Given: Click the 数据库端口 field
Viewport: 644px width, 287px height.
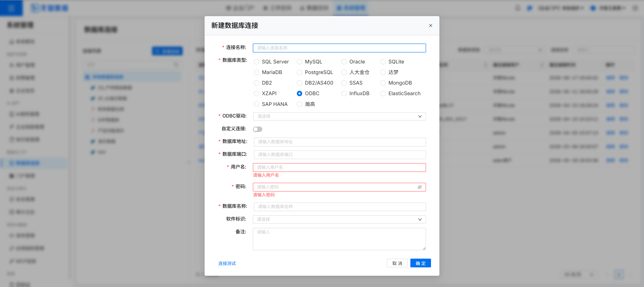Looking at the screenshot, I should [340, 154].
